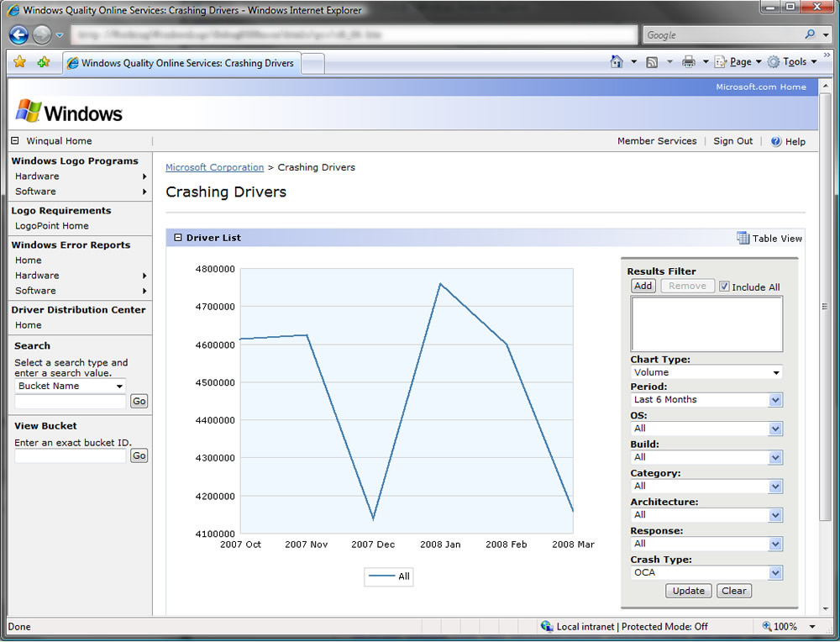Open the Response dropdown
This screenshot has width=840, height=642.
706,544
